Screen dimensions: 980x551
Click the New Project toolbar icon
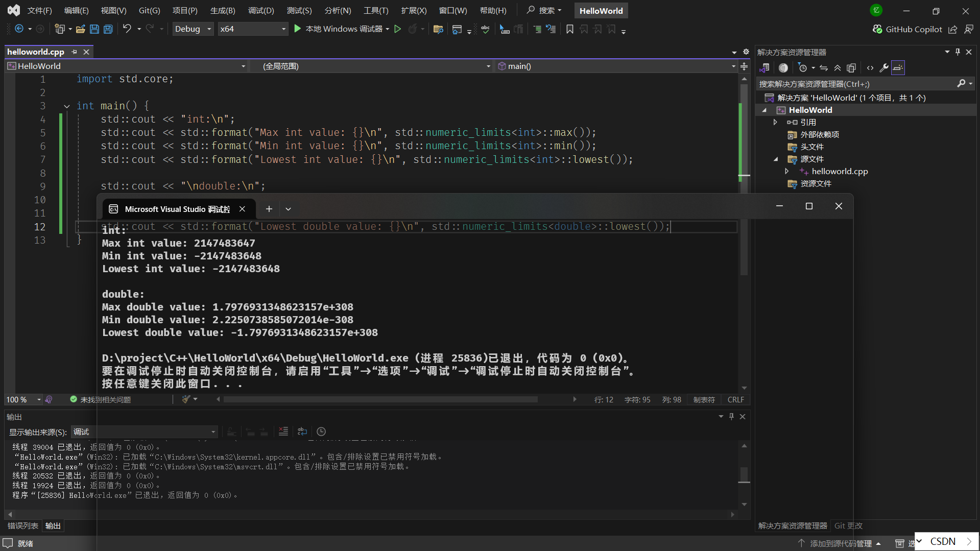tap(60, 29)
